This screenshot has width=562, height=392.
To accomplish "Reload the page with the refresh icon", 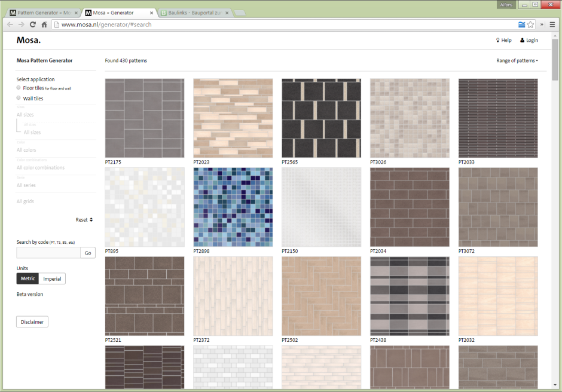I will [33, 24].
